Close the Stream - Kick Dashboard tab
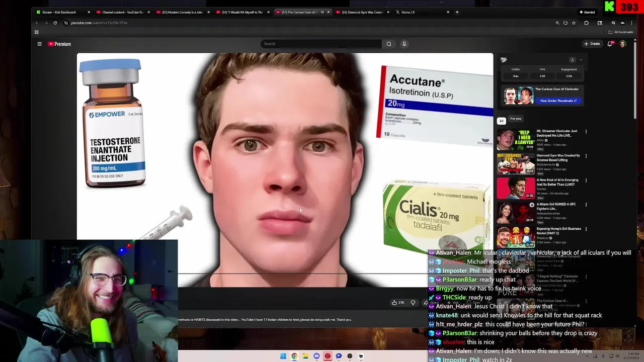The image size is (644, 362). point(89,12)
